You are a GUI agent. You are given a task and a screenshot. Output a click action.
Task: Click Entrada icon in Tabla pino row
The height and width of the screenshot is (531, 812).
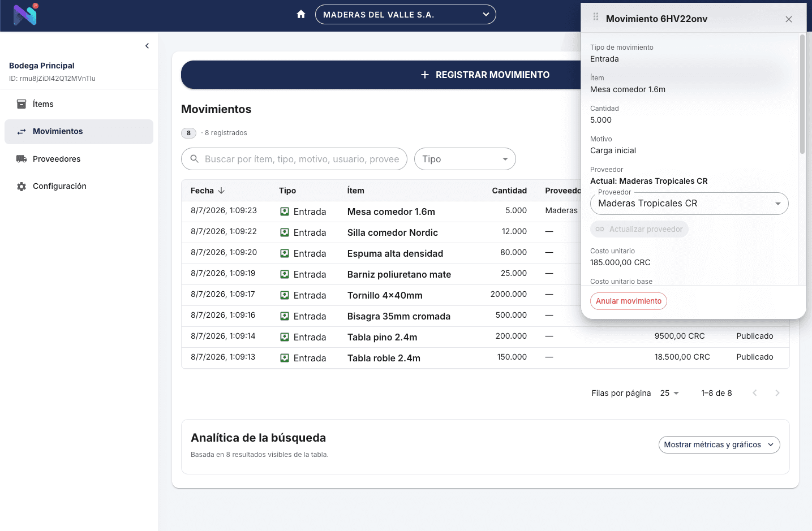pos(285,337)
